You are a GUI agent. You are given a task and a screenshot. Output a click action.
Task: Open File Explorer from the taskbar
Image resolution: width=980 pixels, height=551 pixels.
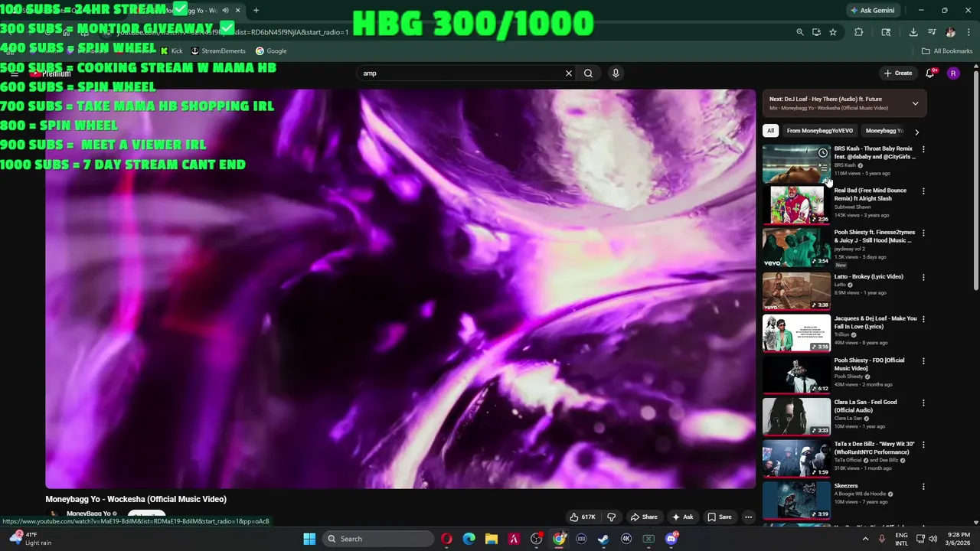click(492, 539)
